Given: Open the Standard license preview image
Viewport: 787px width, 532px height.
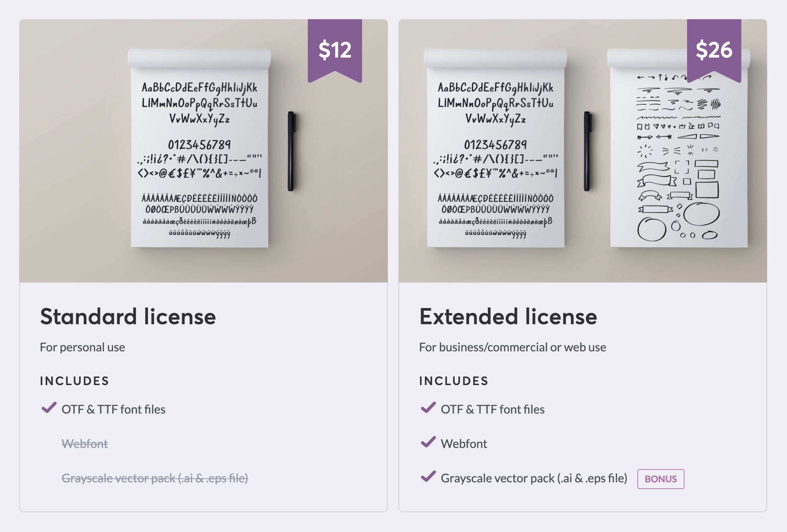Looking at the screenshot, I should (204, 151).
